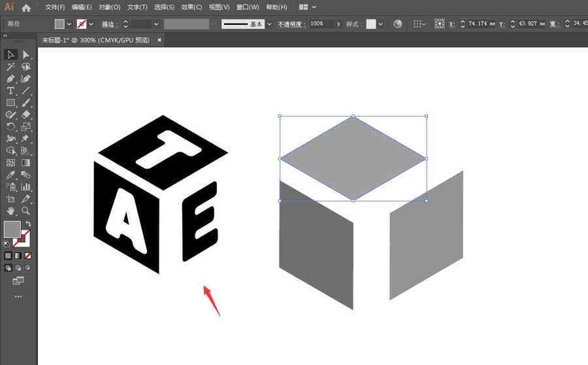Enable Draw Inside mode
Image resolution: width=588 pixels, height=365 pixels.
pos(27,268)
